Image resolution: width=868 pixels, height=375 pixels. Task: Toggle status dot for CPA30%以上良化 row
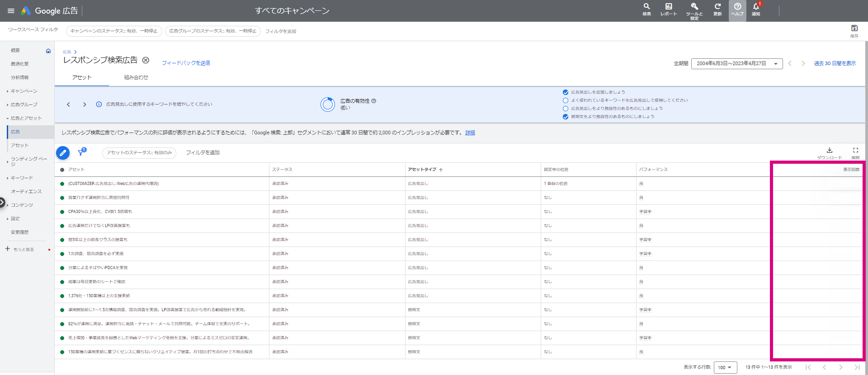tap(62, 212)
